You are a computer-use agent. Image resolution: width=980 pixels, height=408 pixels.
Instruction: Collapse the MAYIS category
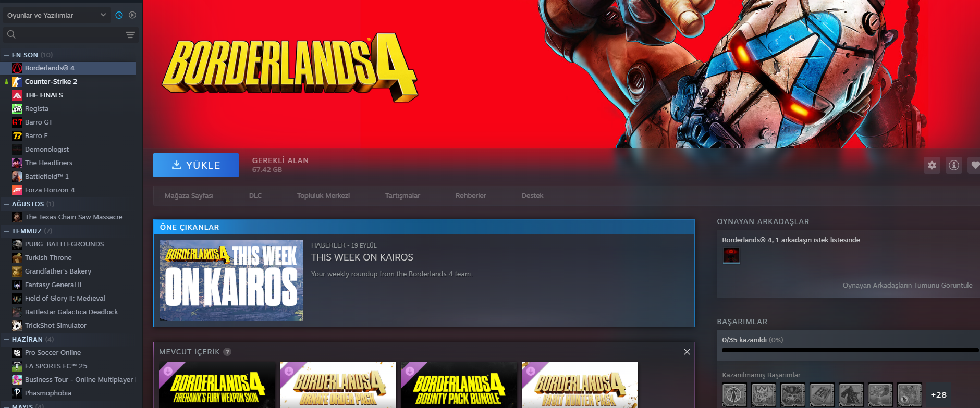tap(6, 405)
